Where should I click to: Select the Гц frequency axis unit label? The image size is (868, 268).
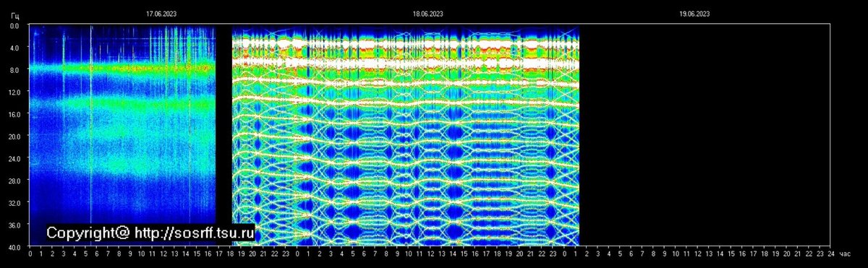(x=15, y=16)
